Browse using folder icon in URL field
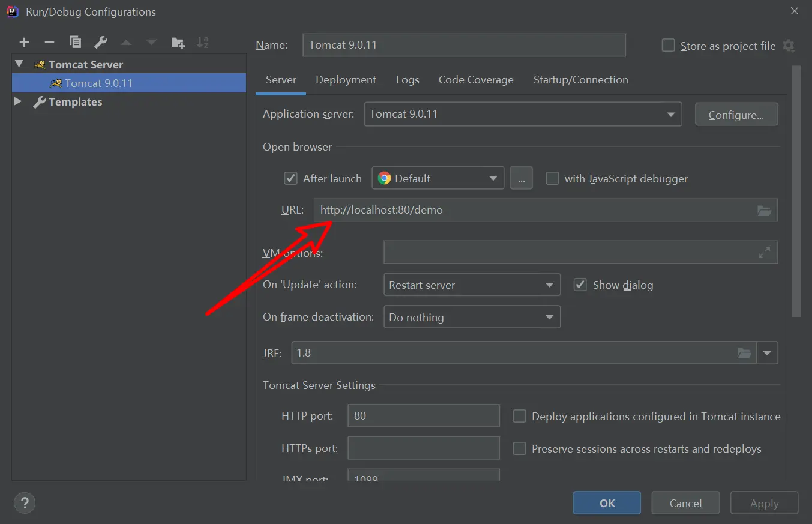The width and height of the screenshot is (812, 524). [x=764, y=211]
